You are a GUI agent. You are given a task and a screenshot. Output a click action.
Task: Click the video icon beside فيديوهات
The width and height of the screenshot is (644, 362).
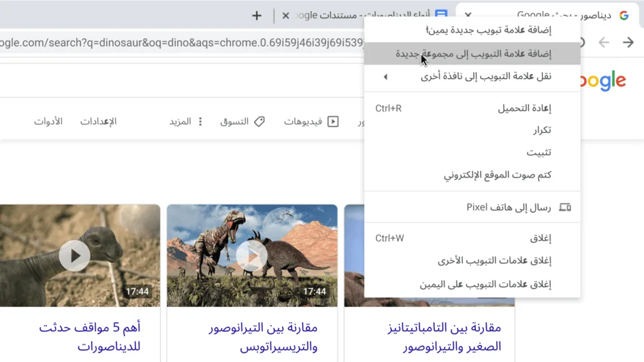(333, 122)
